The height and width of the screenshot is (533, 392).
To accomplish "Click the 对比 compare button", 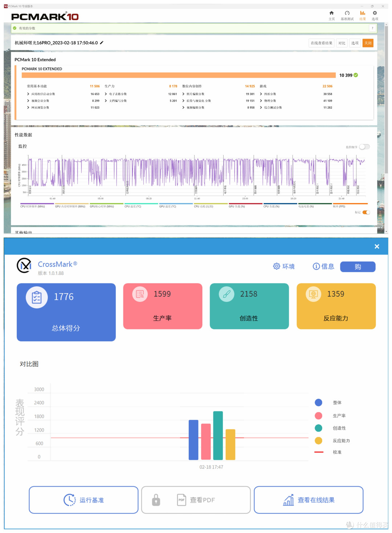I will [x=342, y=43].
